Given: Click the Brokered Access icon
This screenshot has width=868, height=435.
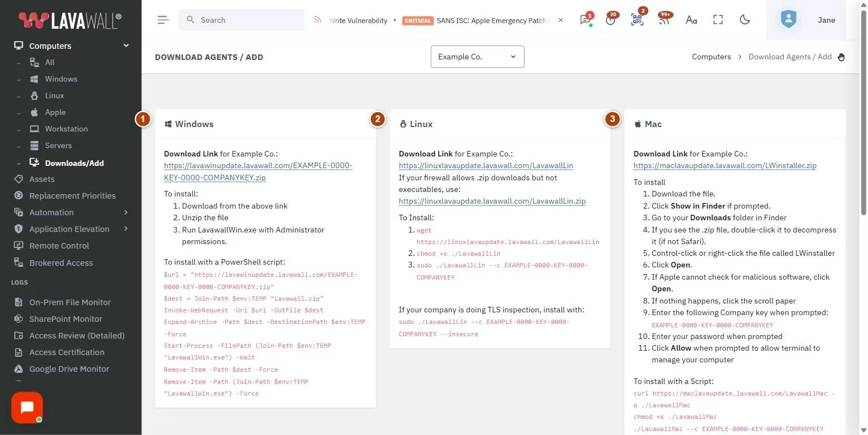Looking at the screenshot, I should click(19, 263).
